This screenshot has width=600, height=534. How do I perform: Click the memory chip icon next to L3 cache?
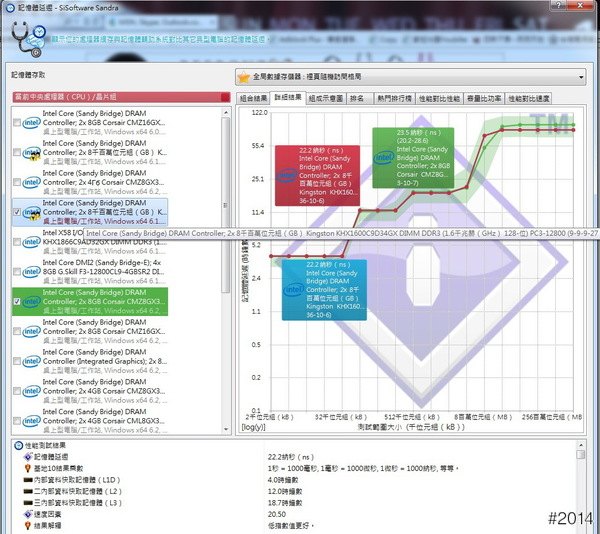28,503
